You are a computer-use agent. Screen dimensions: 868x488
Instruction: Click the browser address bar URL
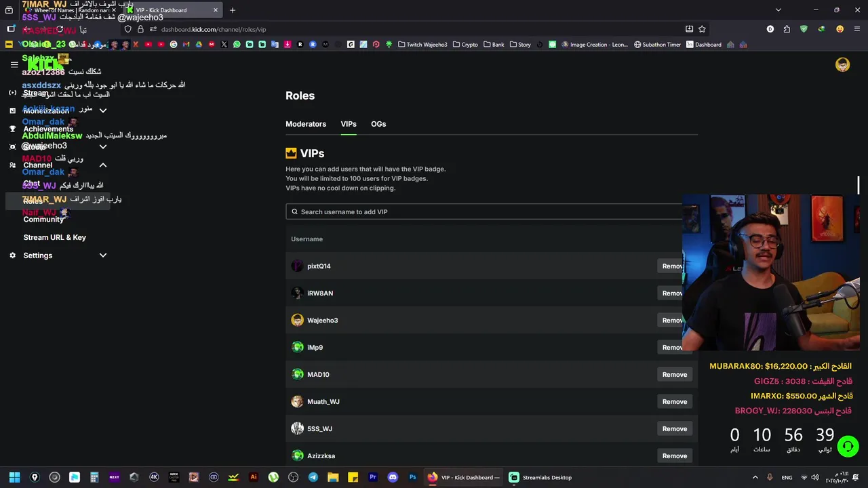pyautogui.click(x=214, y=29)
